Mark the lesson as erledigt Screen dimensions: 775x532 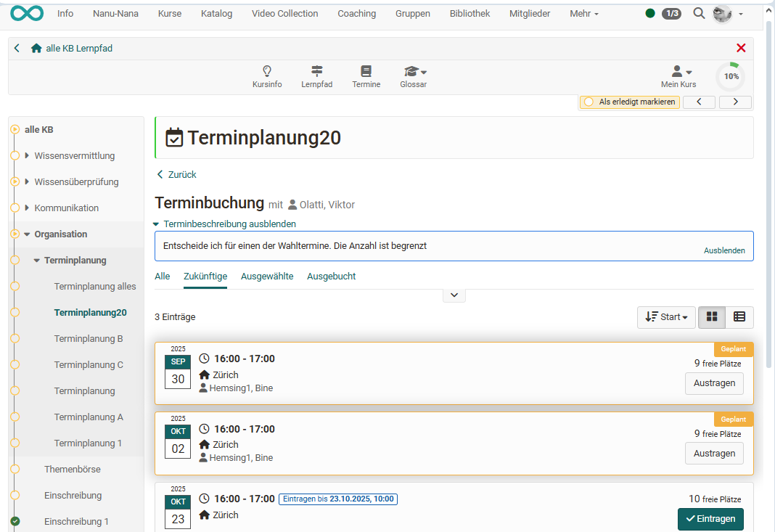pos(629,102)
